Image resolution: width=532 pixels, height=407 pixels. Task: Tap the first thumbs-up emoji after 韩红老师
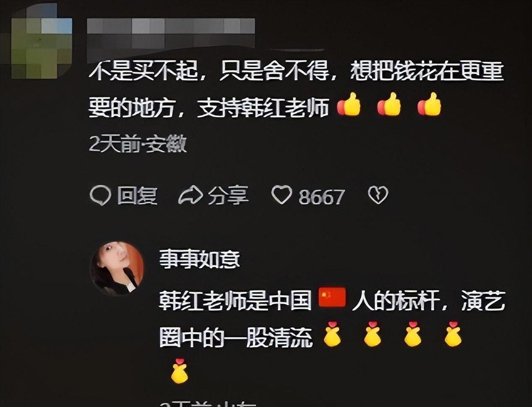point(349,105)
